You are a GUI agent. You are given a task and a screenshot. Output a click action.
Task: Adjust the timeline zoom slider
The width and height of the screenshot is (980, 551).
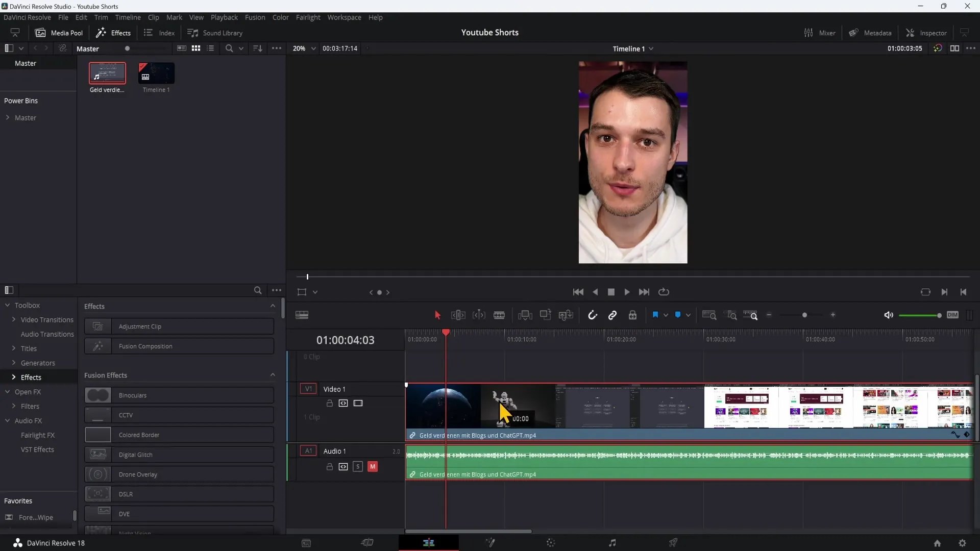click(x=804, y=315)
